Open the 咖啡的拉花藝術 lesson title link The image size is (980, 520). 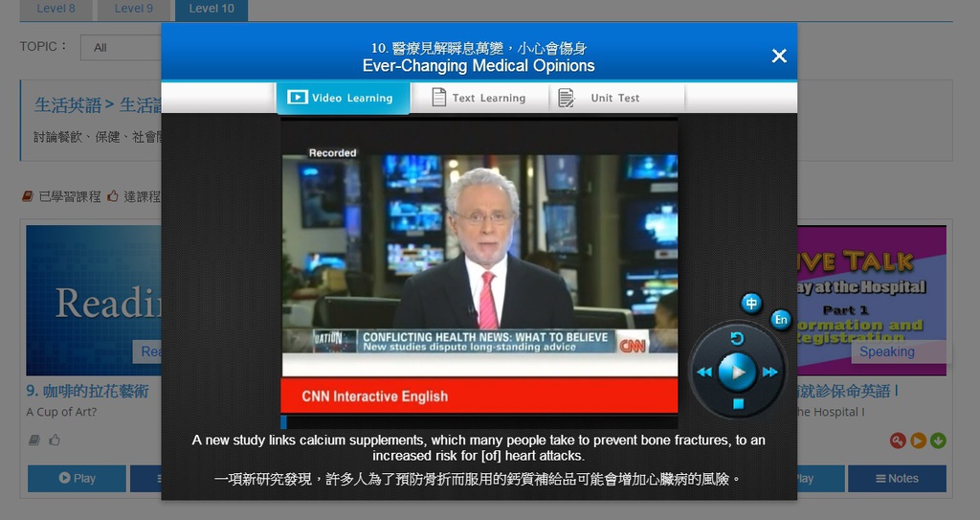(87, 391)
